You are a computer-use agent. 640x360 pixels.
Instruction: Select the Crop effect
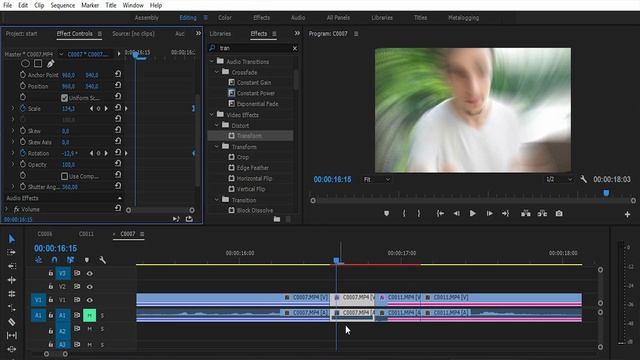pos(242,157)
